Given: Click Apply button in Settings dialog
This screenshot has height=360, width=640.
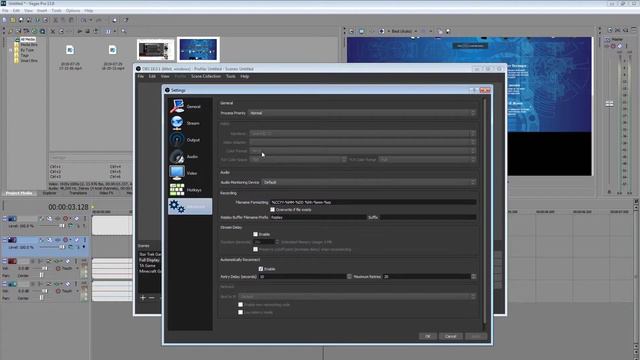Looking at the screenshot, I should [476, 336].
